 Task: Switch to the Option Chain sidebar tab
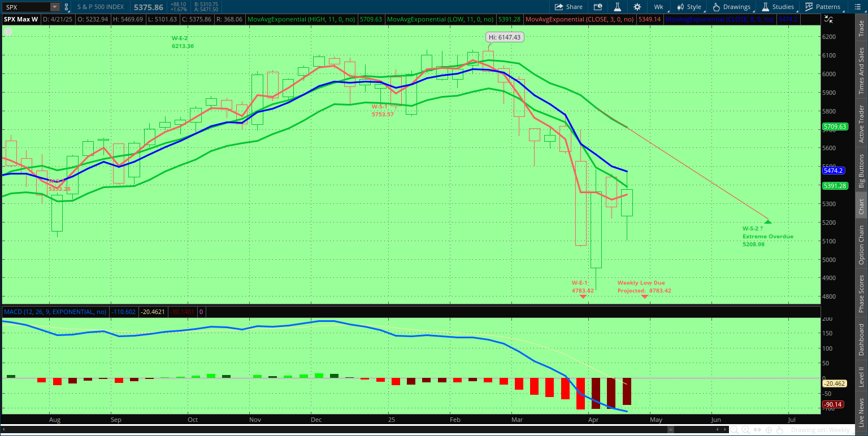tap(861, 245)
